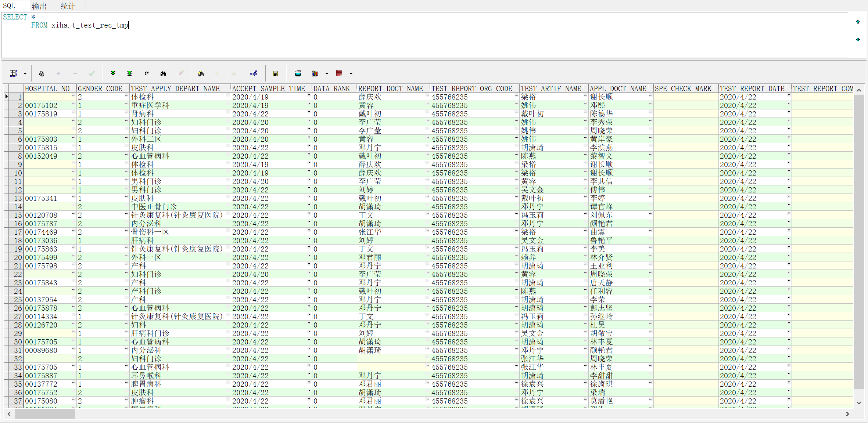Fetch last page with underlined green arrows
Image resolution: width=868 pixels, height=423 pixels.
129,73
